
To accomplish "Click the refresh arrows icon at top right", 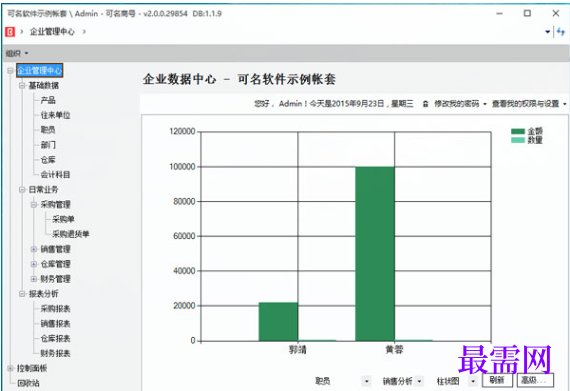I will pos(561,32).
